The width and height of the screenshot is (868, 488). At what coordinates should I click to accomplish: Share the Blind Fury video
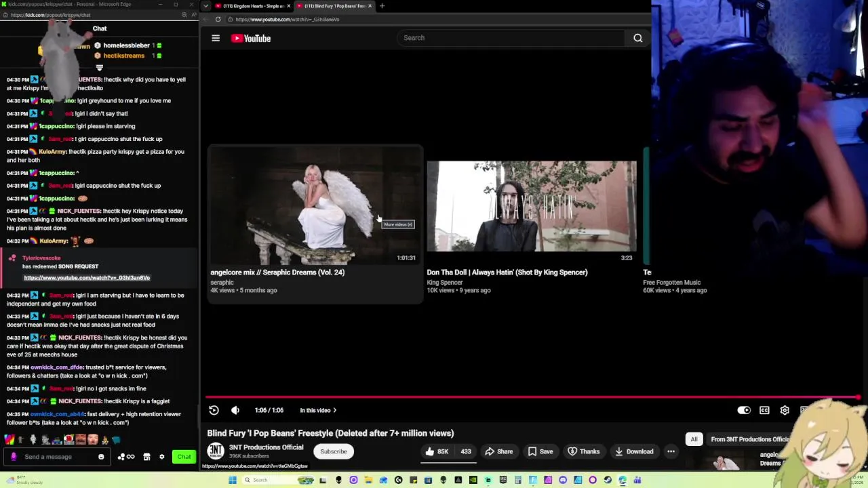point(498,451)
